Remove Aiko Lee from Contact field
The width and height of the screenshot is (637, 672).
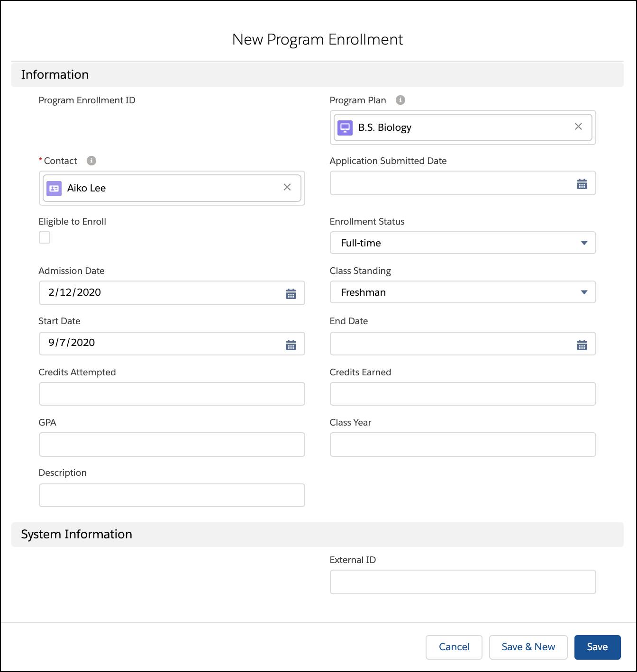click(287, 187)
